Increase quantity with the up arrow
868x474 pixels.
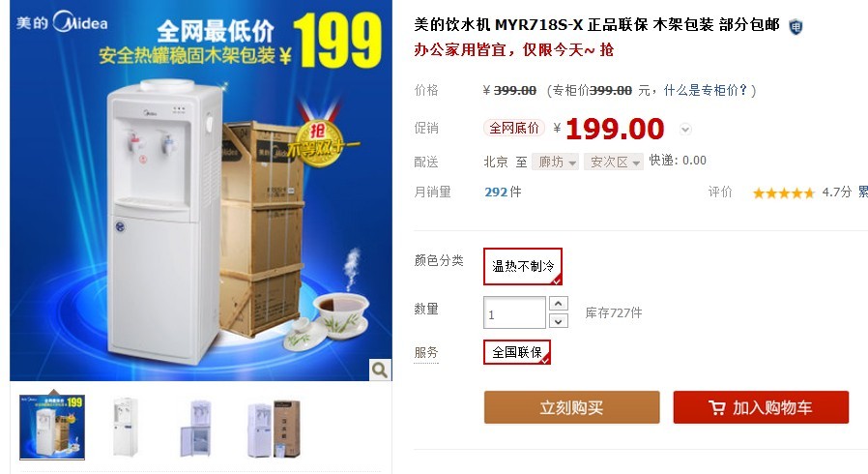[559, 304]
